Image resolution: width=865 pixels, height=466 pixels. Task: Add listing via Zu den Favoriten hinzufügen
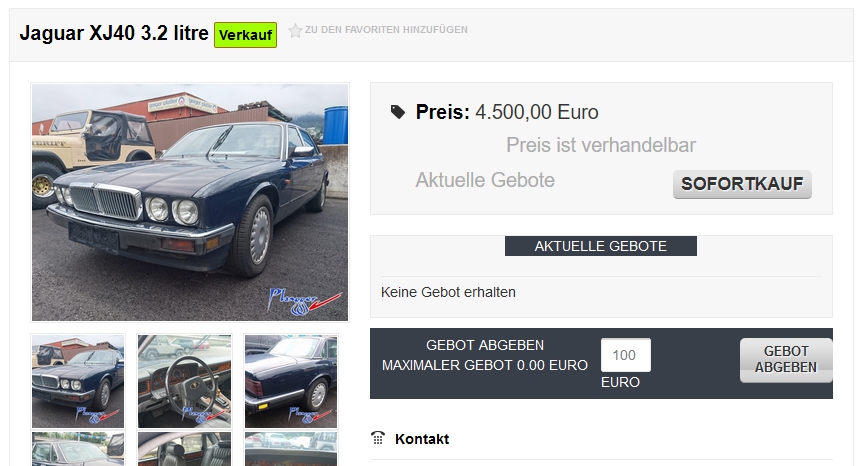coord(386,30)
